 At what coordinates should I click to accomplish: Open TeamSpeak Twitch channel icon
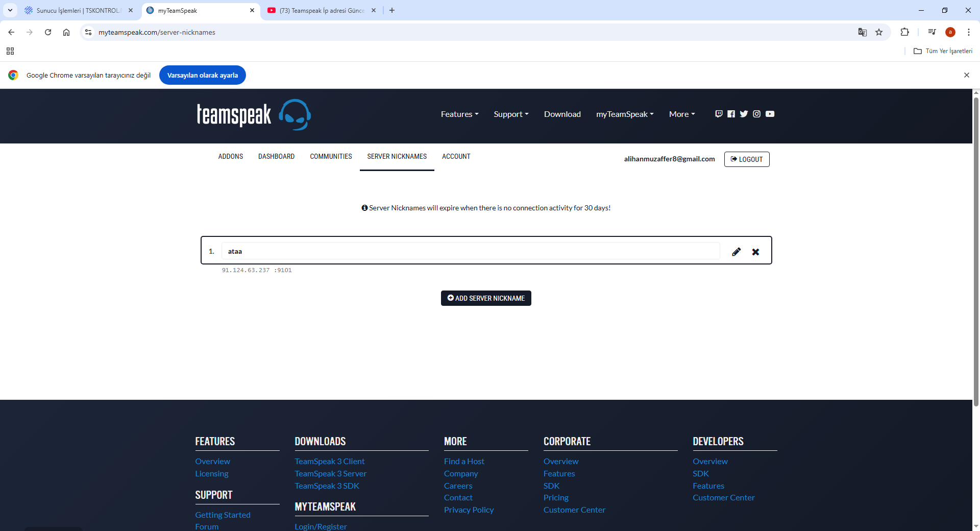tap(719, 114)
